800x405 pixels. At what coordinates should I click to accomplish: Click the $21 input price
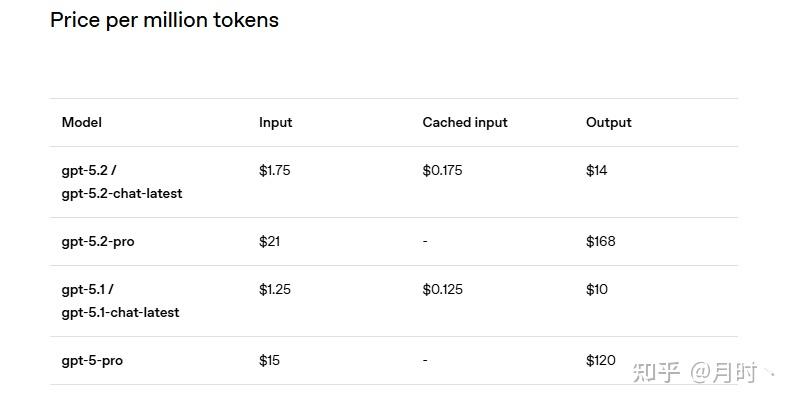(269, 241)
